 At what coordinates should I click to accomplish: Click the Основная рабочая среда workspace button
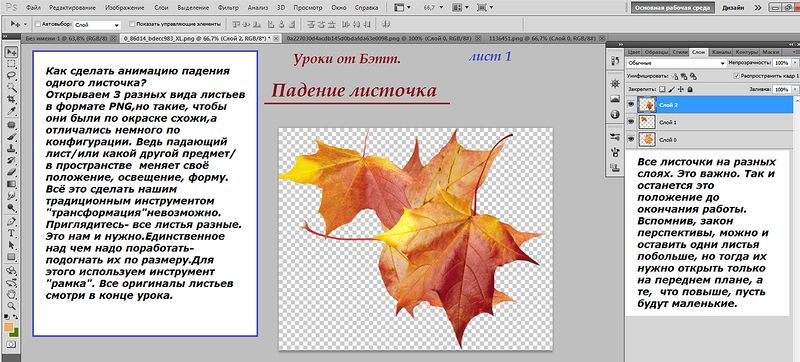tap(672, 8)
